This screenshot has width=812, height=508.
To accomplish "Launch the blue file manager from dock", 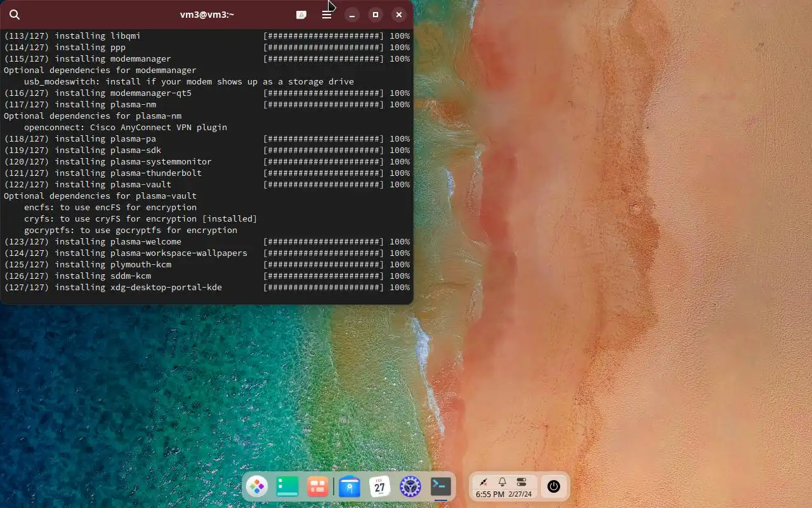I will pos(350,487).
